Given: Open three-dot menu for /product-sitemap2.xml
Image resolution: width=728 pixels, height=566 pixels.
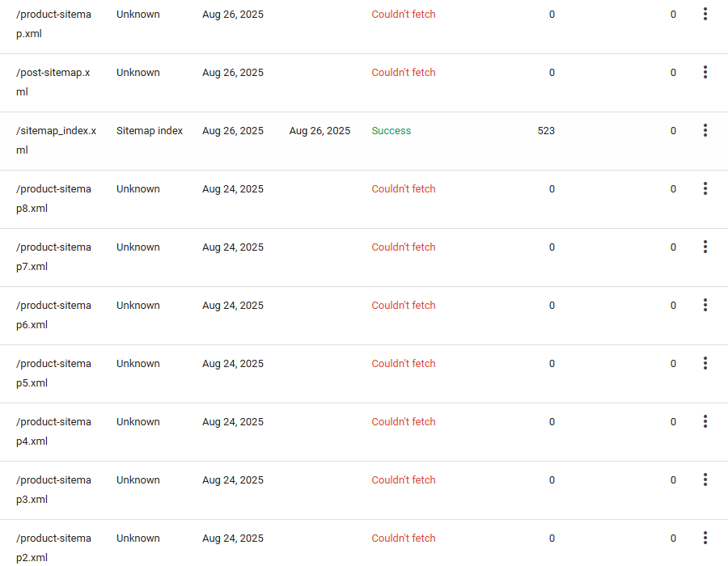Looking at the screenshot, I should pos(705,538).
